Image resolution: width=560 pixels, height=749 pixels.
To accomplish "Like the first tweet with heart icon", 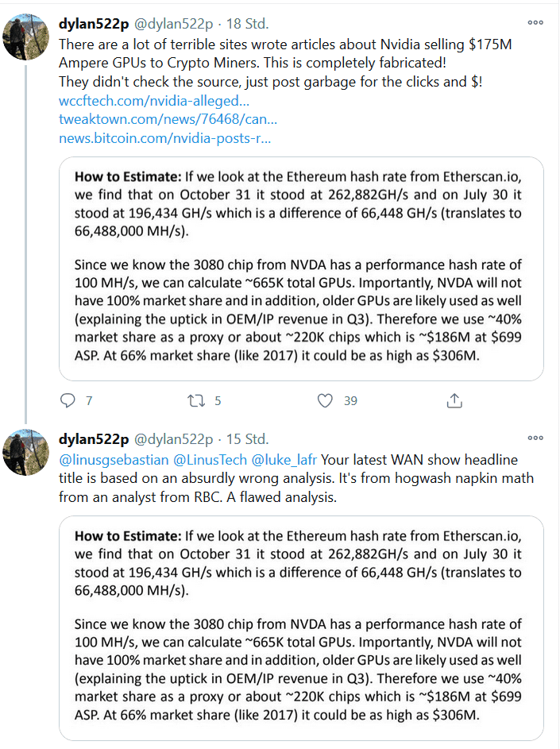I will coord(325,400).
